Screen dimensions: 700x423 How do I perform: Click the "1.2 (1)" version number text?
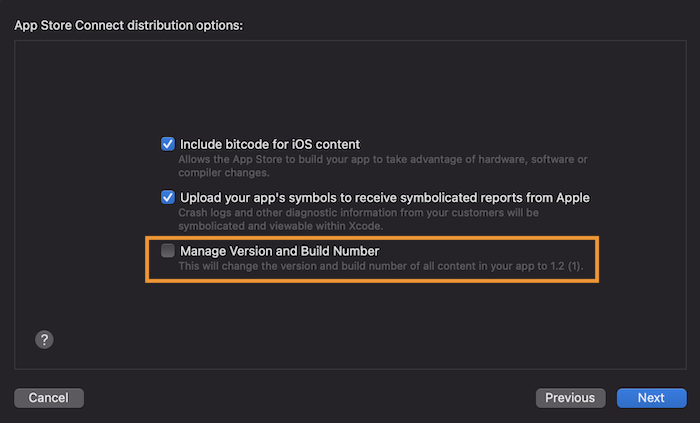(x=568, y=267)
